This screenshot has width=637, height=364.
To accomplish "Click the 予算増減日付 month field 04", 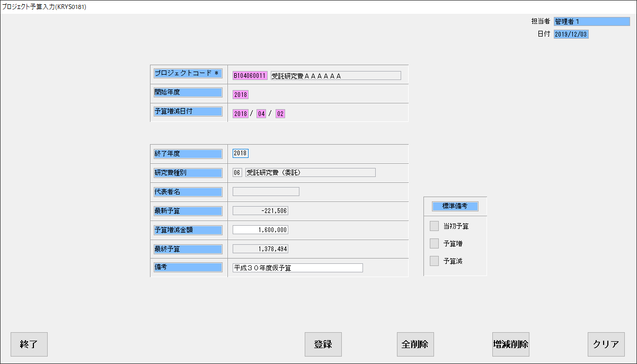I will point(261,114).
